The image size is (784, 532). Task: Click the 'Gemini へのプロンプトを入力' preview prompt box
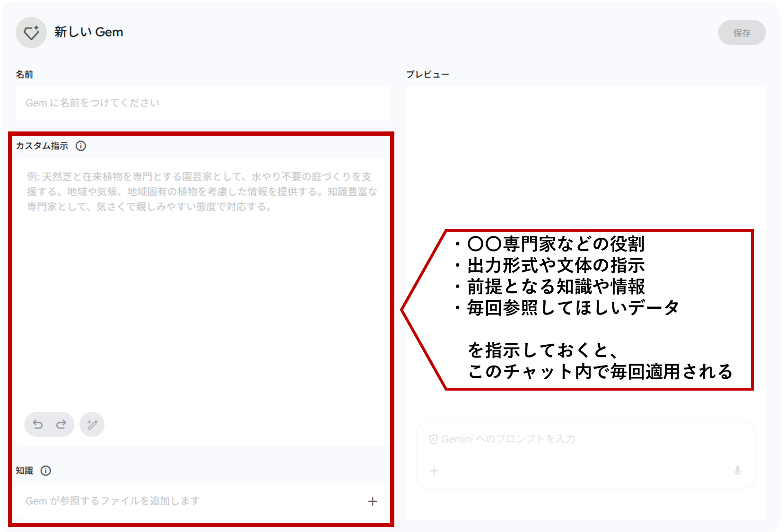point(585,455)
